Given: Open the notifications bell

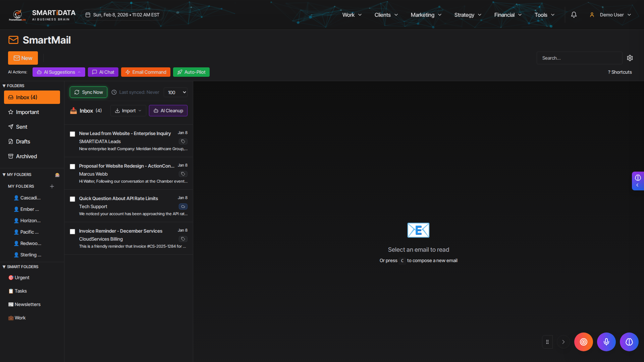Looking at the screenshot, I should pyautogui.click(x=574, y=15).
